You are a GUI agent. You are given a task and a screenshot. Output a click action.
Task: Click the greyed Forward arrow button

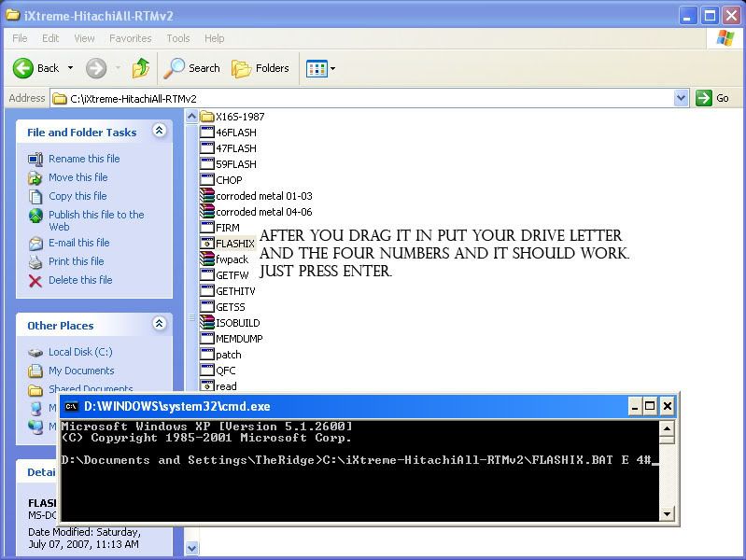[96, 68]
